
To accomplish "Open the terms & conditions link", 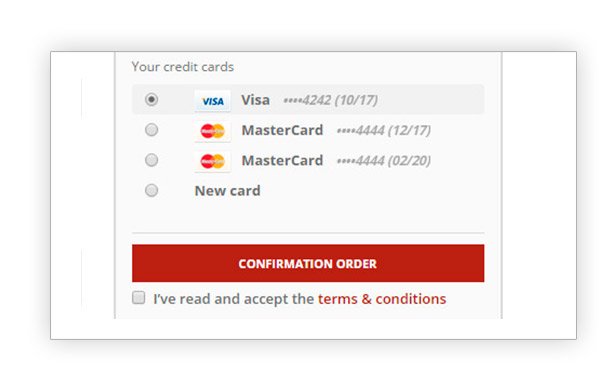I will click(382, 299).
